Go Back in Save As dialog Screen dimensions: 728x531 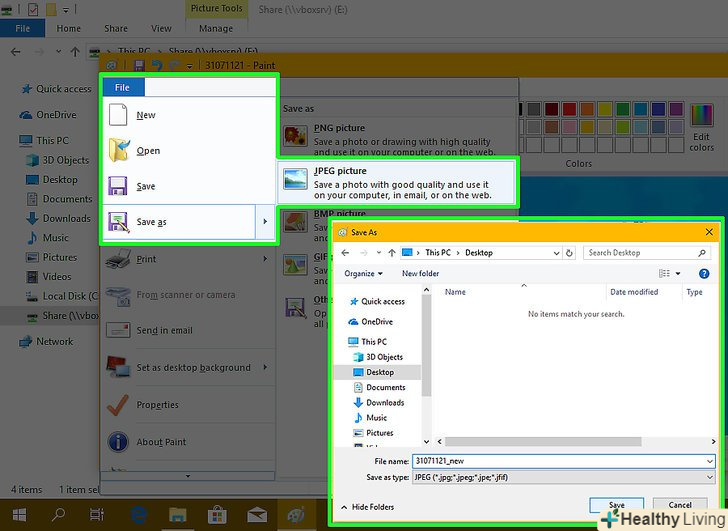345,253
